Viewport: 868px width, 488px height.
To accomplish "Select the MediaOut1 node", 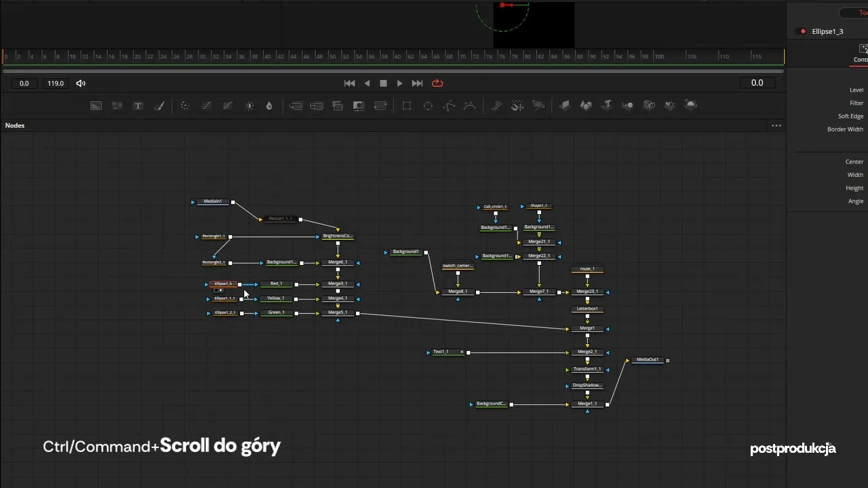I will 647,360.
